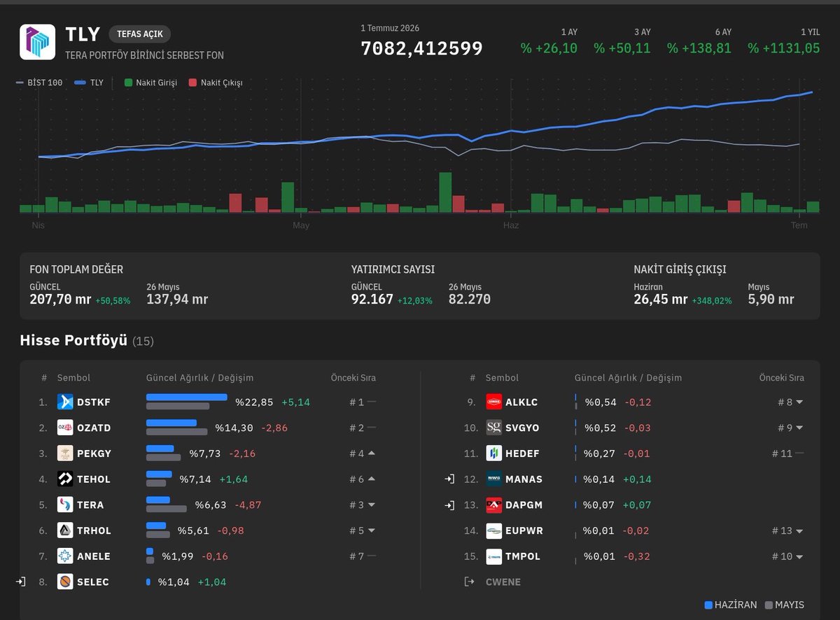Click the HAZİRAN blue legend swatch

click(708, 605)
